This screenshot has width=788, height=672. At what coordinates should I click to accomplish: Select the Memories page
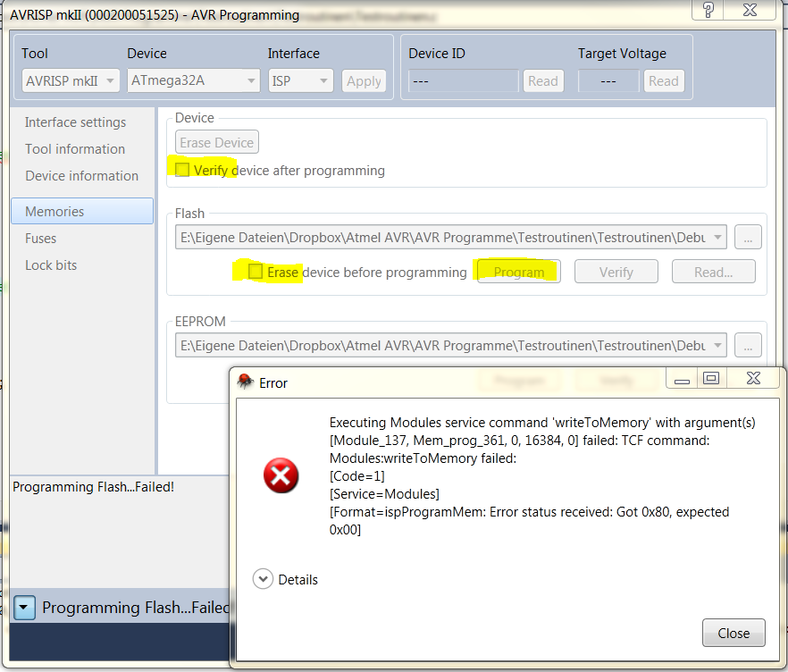point(82,211)
